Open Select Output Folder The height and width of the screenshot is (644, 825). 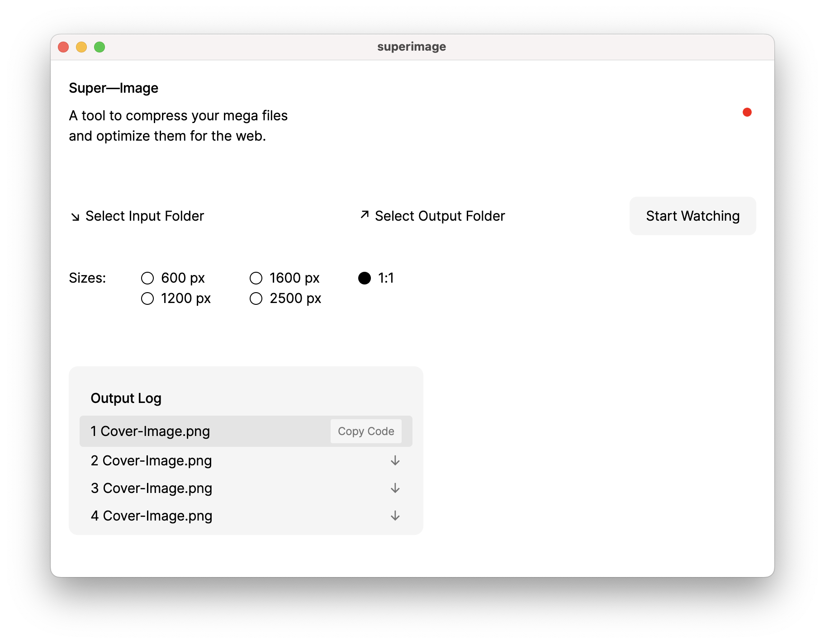(x=439, y=216)
